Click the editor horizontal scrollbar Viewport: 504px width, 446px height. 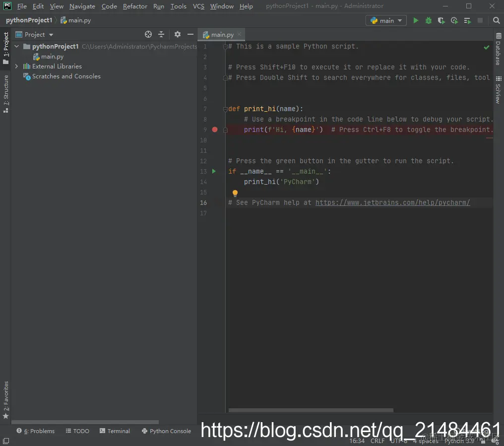tap(311, 410)
